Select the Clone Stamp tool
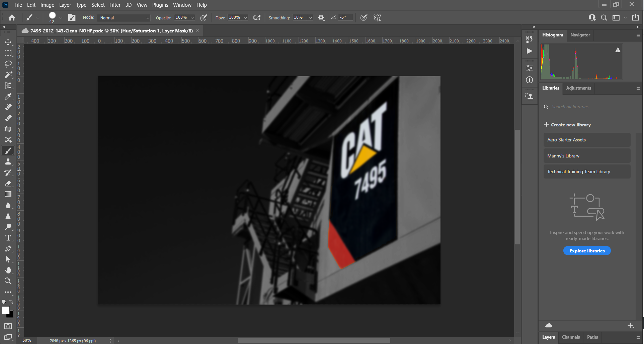Viewport: 644px width, 344px height. [x=8, y=162]
